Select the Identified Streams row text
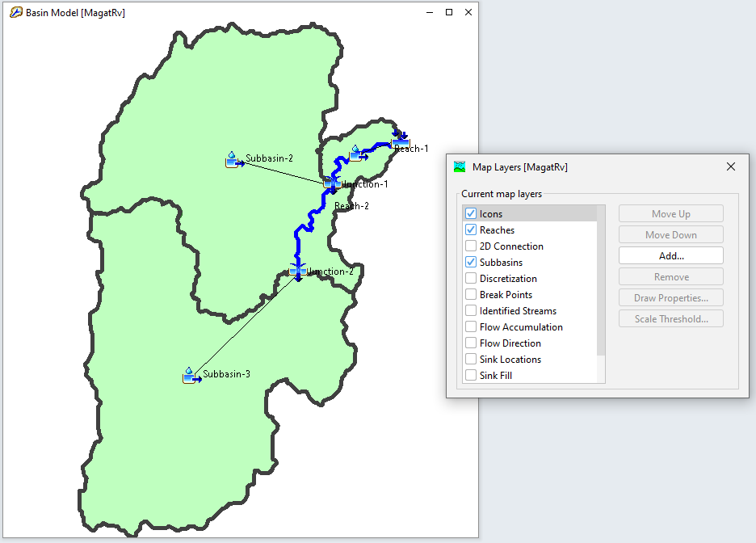 click(518, 310)
